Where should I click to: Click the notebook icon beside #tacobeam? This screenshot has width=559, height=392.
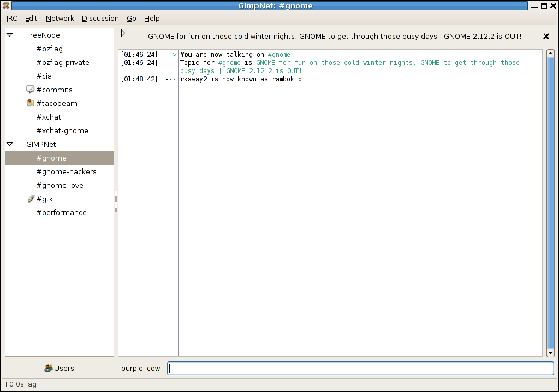[31, 103]
